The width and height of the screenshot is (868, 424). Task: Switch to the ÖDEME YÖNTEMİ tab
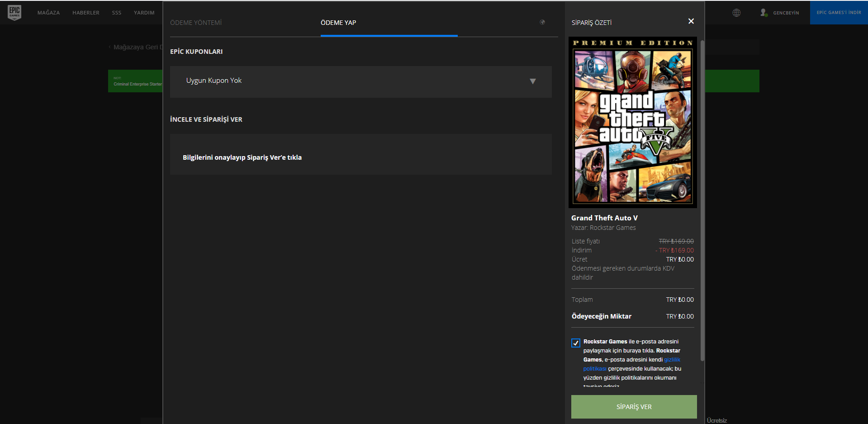(196, 23)
